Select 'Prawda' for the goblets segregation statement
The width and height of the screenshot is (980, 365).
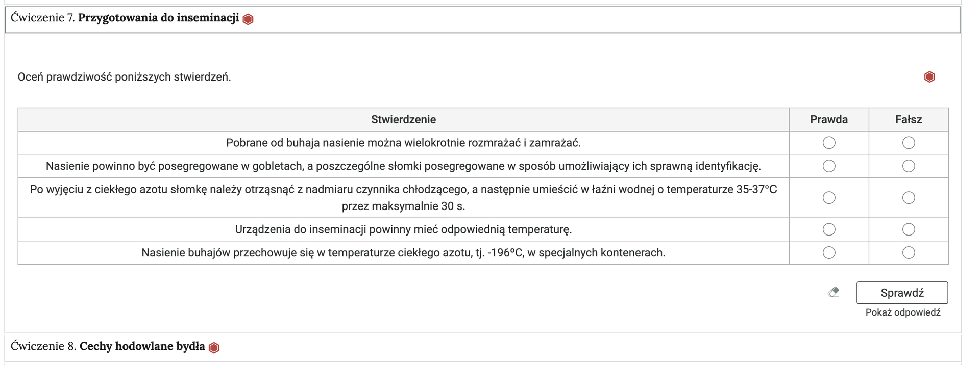click(x=829, y=166)
